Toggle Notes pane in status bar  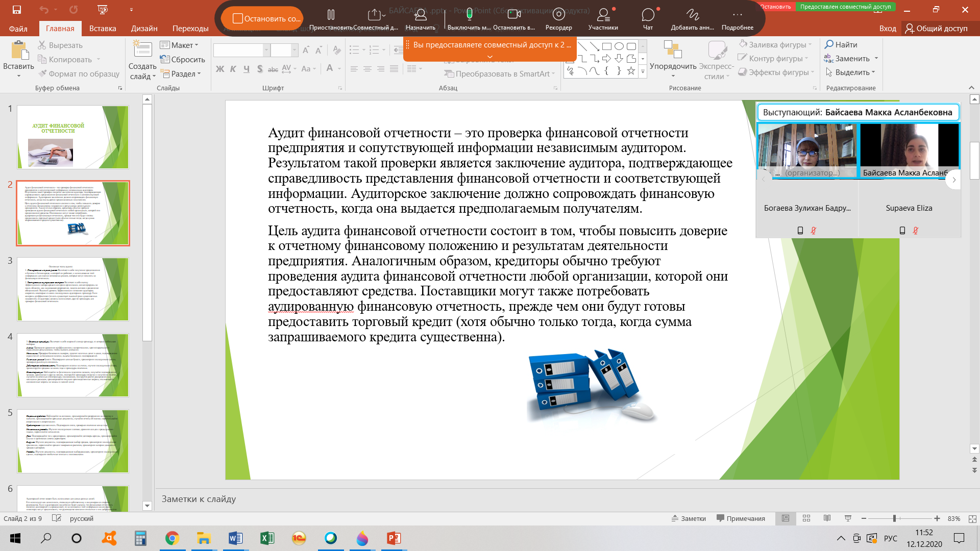689,518
